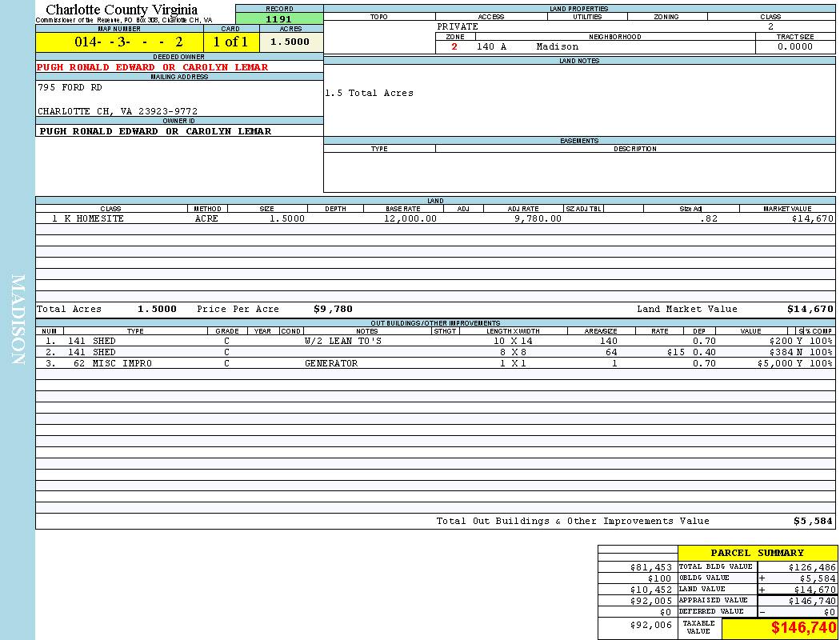Select the Total Bldg Value amount $126,486

[811, 566]
